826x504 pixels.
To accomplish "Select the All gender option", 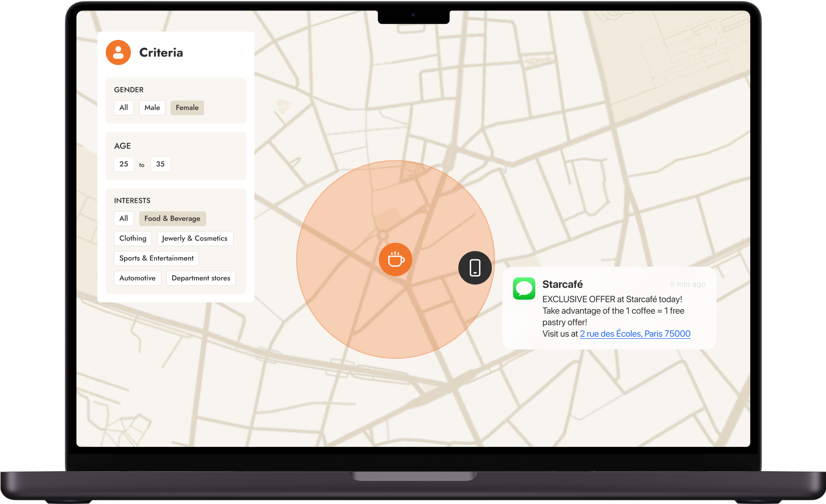I will tap(123, 108).
